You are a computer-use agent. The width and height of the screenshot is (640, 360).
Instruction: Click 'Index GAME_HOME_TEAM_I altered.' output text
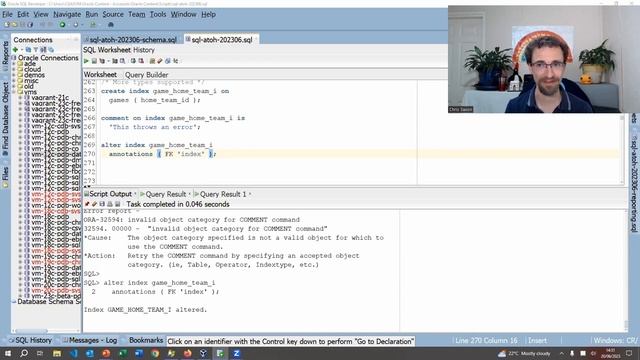point(145,310)
